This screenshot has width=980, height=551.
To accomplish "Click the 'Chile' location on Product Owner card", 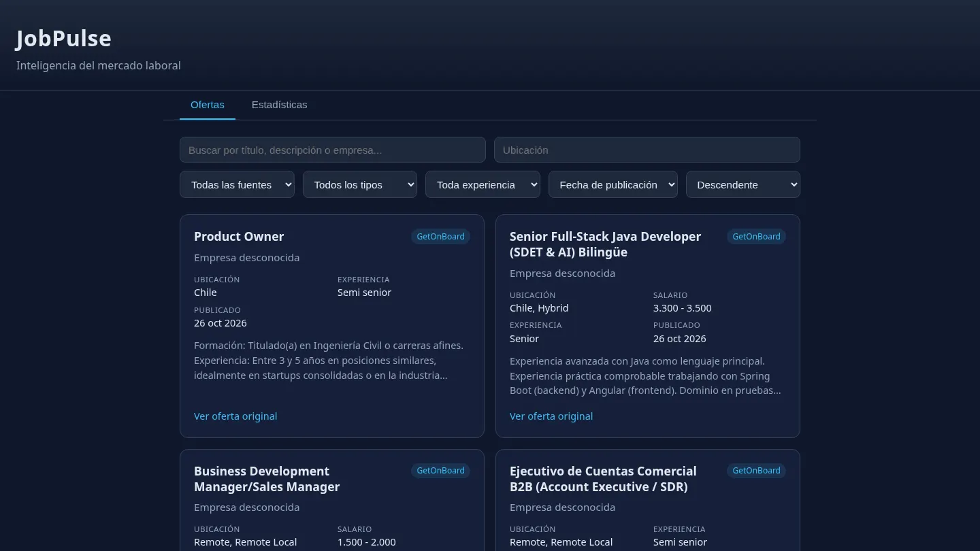I will pyautogui.click(x=206, y=293).
